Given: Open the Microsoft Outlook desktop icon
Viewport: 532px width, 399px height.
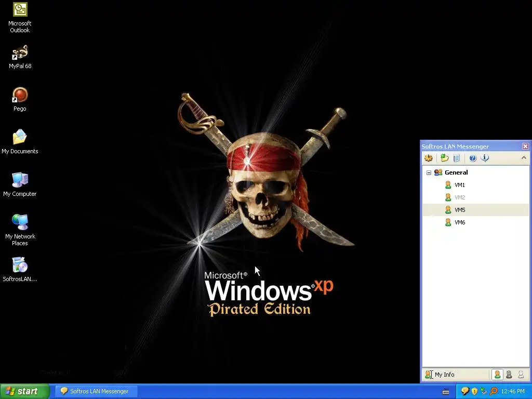Looking at the screenshot, I should pyautogui.click(x=20, y=18).
